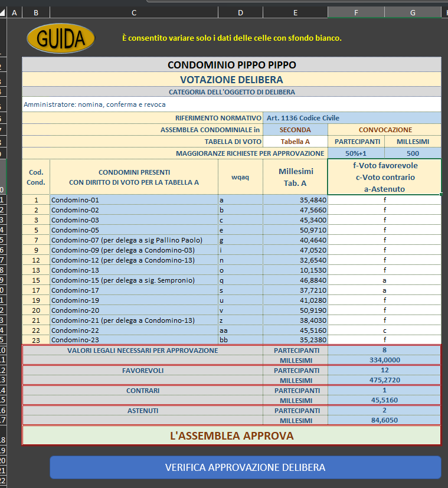The width and height of the screenshot is (448, 488).
Task: Click the 'CONDOMINIO PIPPO PIPPO' title cell
Action: 231,65
